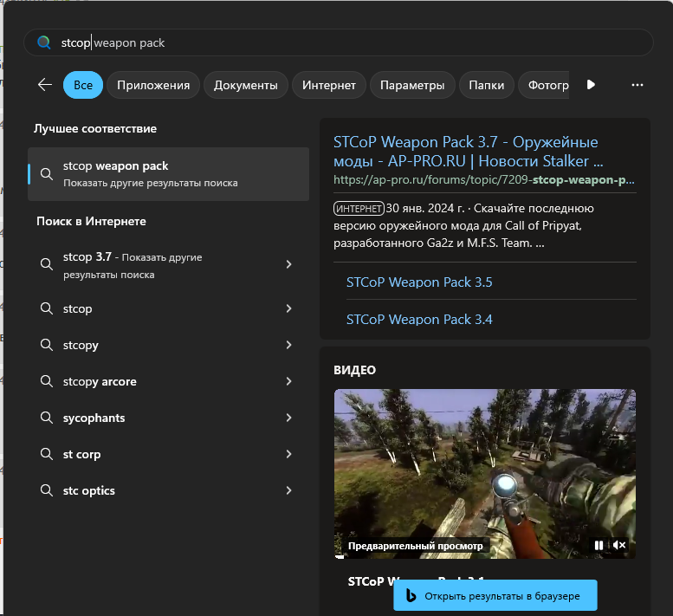The width and height of the screenshot is (673, 616).
Task: Click the ИНТЕРНЕТ badge in result
Action: coord(359,209)
